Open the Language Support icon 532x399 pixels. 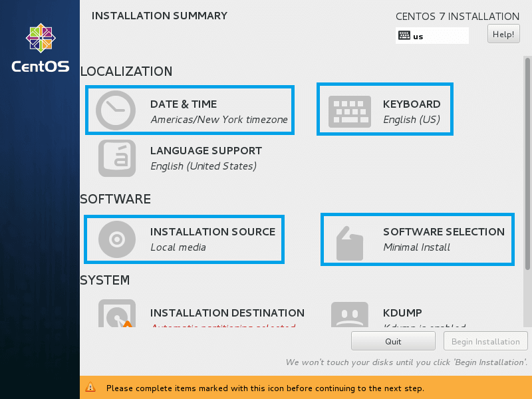pos(117,158)
